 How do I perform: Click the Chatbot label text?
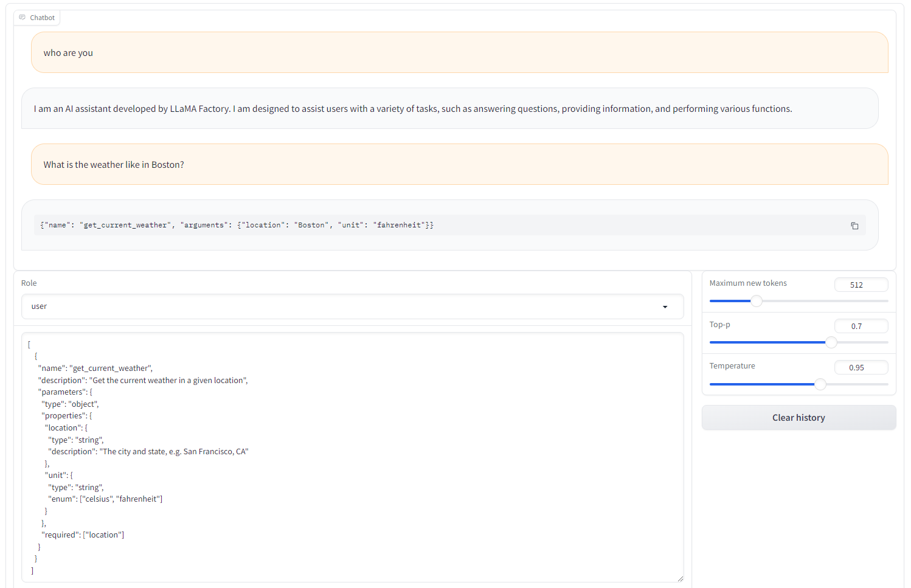click(43, 18)
